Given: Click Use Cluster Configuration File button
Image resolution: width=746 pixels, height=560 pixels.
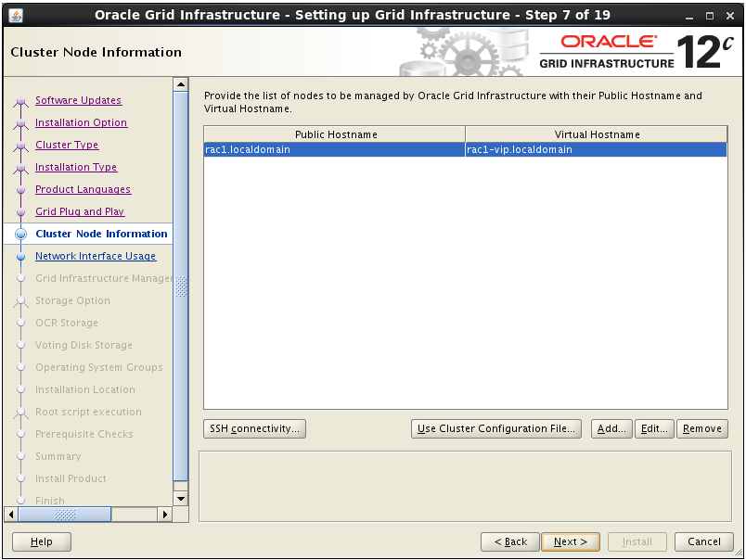Looking at the screenshot, I should tap(496, 428).
